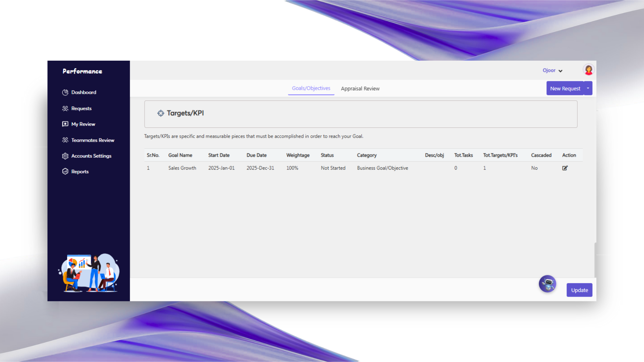Click the vertical scrollbar on the right

pos(595,260)
